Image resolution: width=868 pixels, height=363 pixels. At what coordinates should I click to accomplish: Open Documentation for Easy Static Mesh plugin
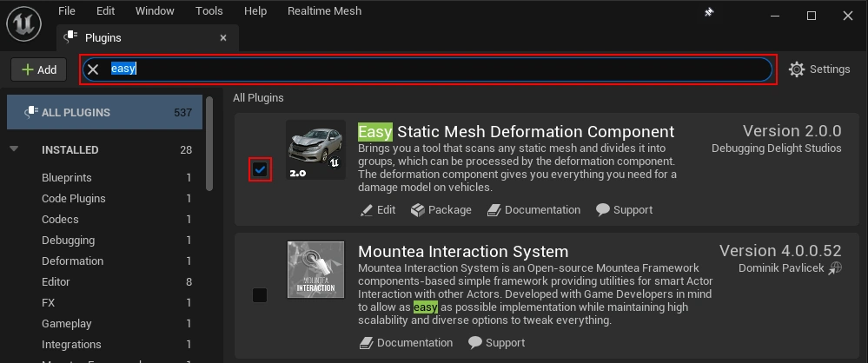[533, 210]
